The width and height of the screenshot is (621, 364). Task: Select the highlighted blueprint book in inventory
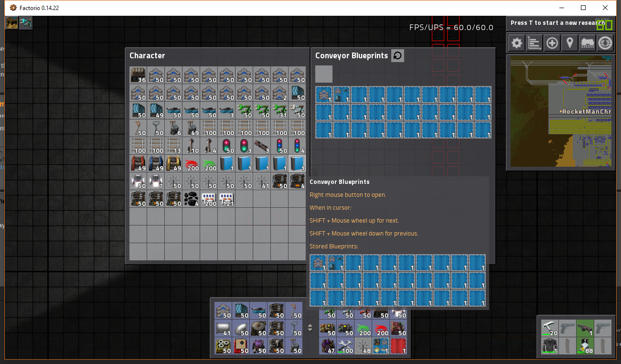(x=297, y=164)
